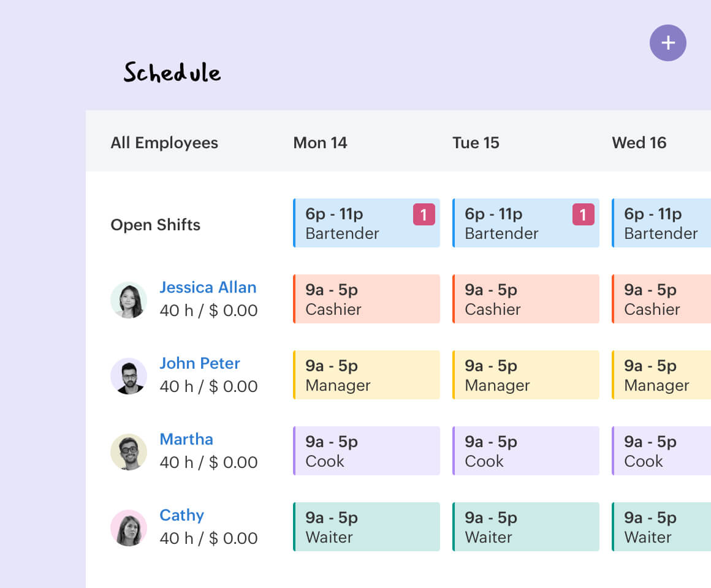711x588 pixels.
Task: Click Cathy's profile avatar
Action: pos(129,528)
